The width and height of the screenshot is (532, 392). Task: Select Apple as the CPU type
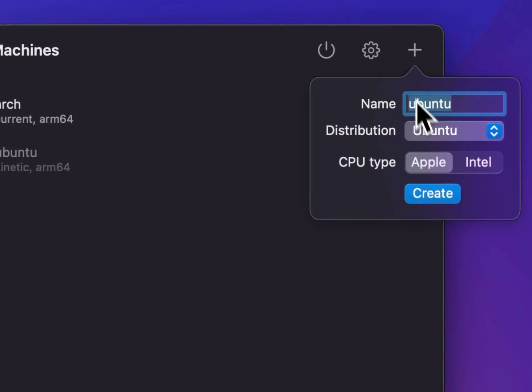[x=429, y=162]
